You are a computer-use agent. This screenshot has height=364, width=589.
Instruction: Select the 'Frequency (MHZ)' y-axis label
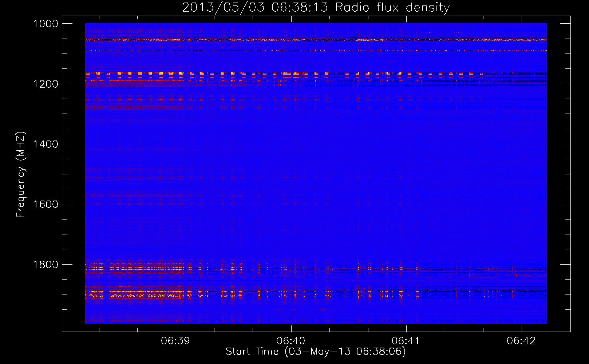coord(21,175)
